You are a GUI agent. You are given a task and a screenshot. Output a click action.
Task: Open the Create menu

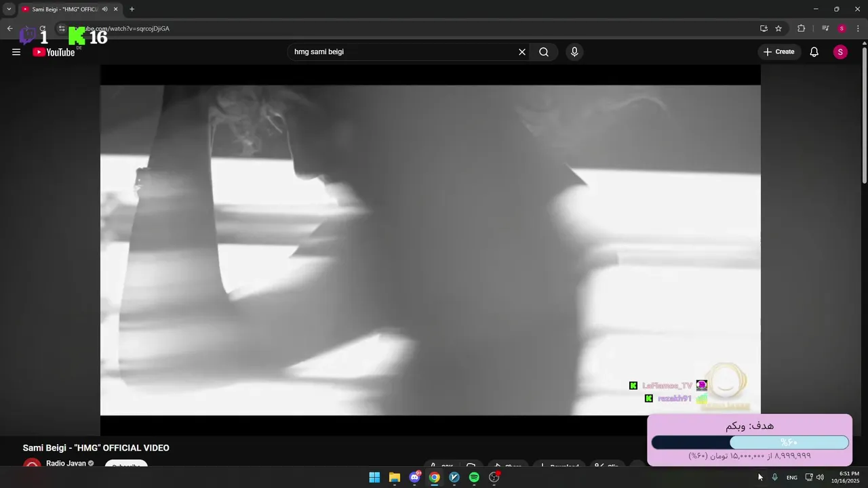pyautogui.click(x=779, y=52)
